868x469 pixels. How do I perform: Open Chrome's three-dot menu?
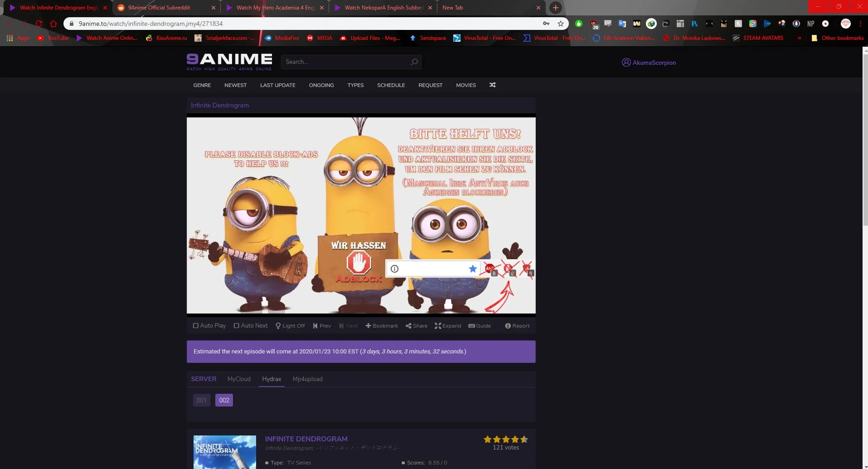(x=860, y=24)
